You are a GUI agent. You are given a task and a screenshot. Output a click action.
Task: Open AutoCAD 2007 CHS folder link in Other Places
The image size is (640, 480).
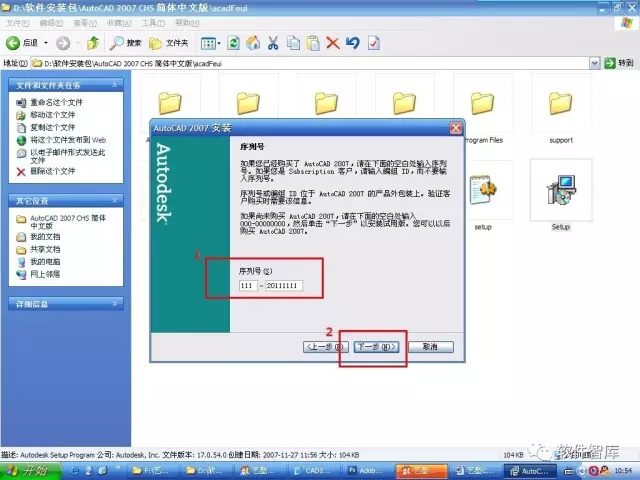[68, 222]
